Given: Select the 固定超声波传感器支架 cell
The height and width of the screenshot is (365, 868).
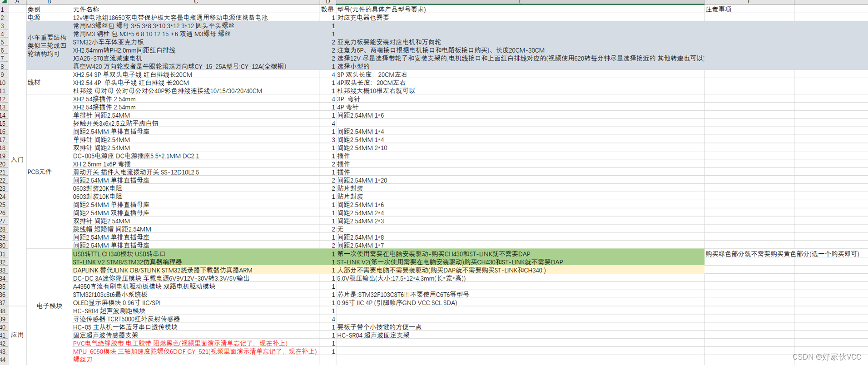Looking at the screenshot, I should pyautogui.click(x=196, y=335).
